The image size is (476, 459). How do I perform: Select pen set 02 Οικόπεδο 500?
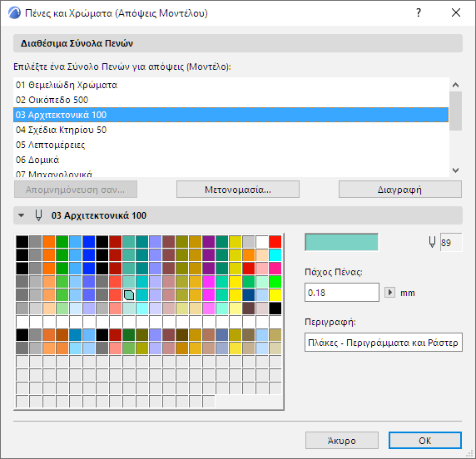point(231,100)
